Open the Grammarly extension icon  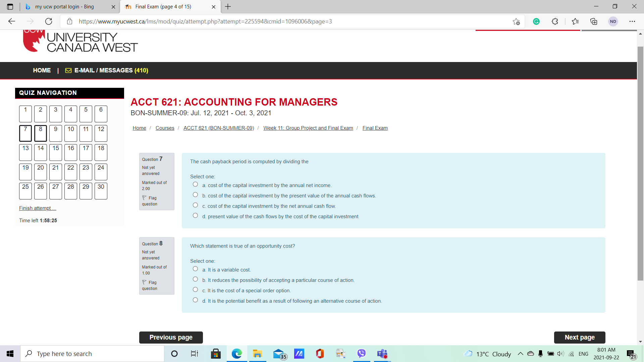click(536, 21)
